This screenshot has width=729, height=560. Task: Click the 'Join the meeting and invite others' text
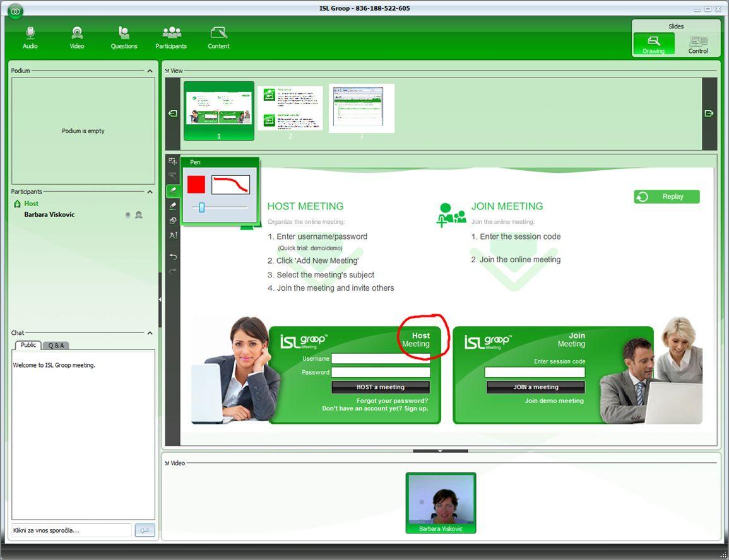point(335,288)
